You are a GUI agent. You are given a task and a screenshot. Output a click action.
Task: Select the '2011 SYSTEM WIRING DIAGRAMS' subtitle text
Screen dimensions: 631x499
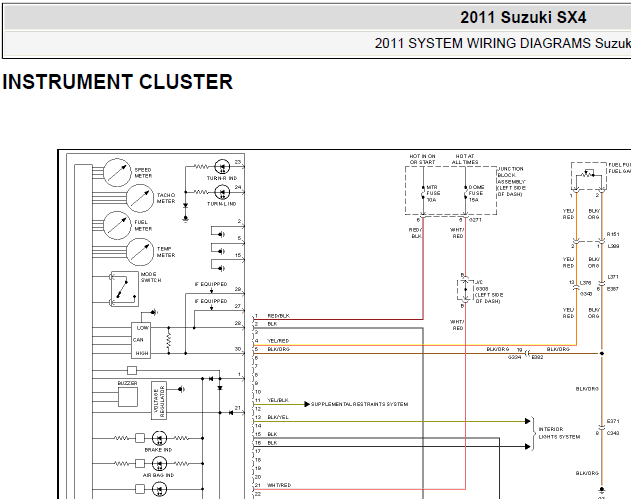pyautogui.click(x=483, y=43)
